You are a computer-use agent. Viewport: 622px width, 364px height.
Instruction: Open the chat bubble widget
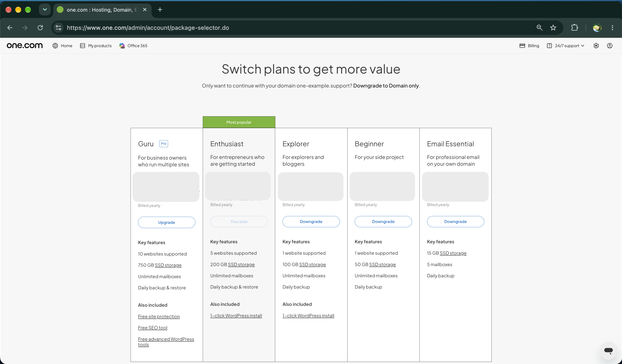[x=608, y=350]
